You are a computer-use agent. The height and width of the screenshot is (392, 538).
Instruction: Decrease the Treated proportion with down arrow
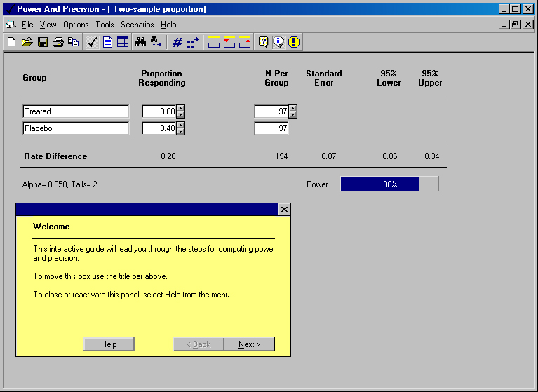(180, 114)
